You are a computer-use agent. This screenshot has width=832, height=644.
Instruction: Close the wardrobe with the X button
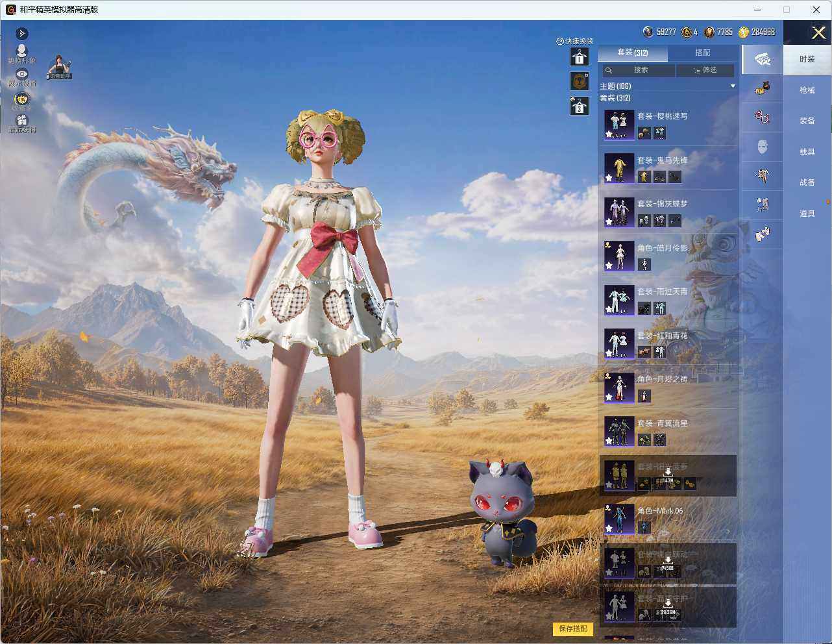coord(818,32)
